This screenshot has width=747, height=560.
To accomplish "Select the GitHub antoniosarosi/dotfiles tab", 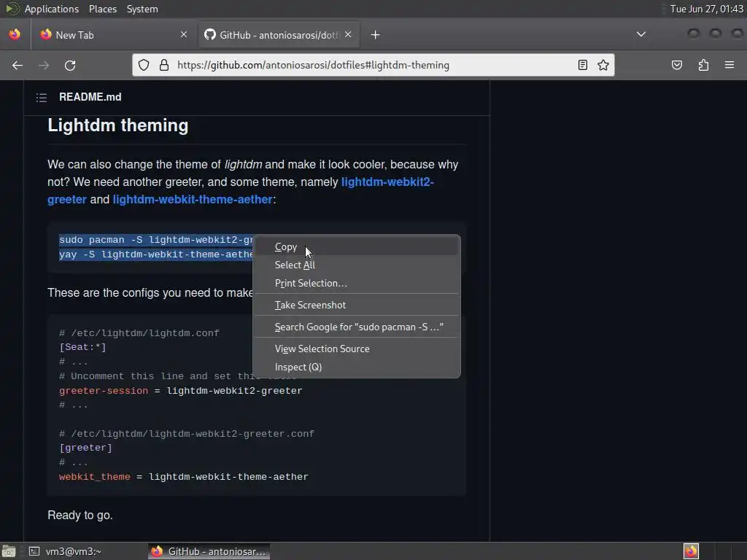I will point(279,35).
